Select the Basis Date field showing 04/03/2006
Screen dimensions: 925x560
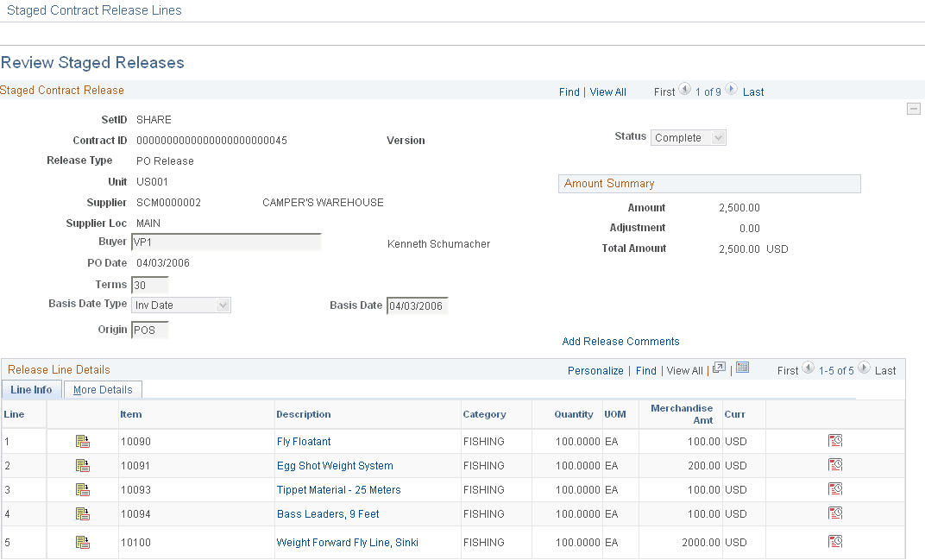[x=417, y=305]
